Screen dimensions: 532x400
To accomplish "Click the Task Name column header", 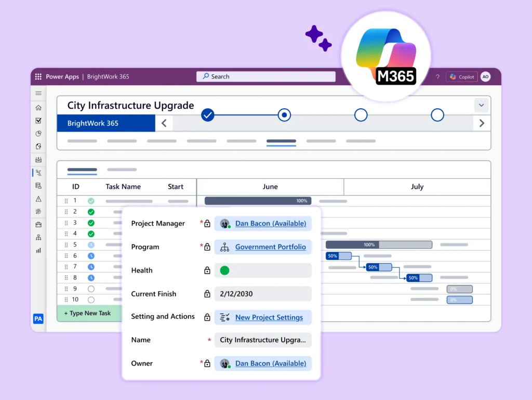I will pyautogui.click(x=123, y=187).
